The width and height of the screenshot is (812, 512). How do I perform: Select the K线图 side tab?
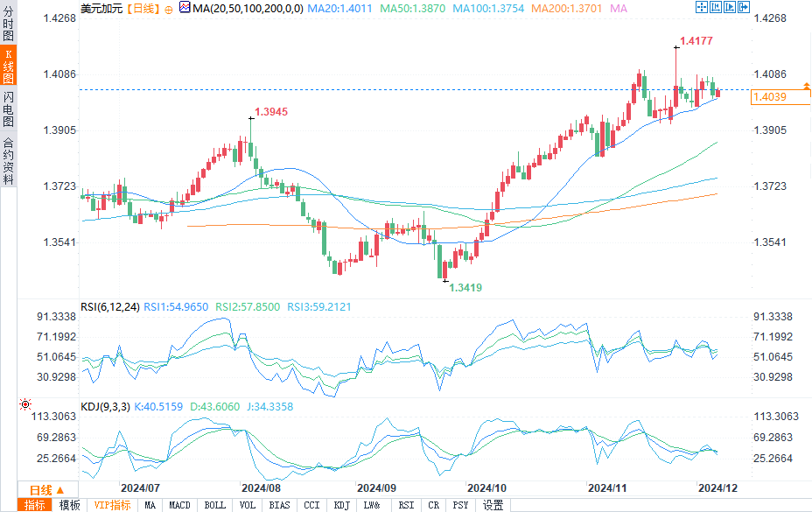(x=8, y=66)
